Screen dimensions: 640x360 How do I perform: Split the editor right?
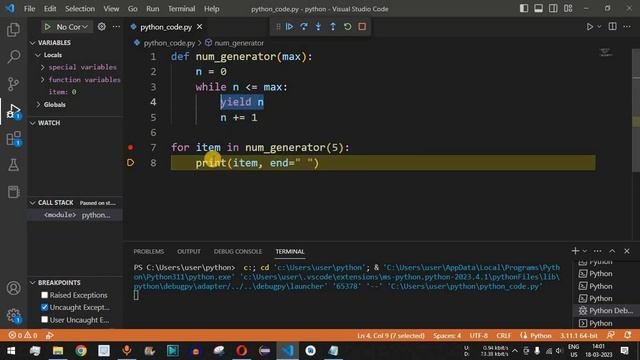(612, 27)
